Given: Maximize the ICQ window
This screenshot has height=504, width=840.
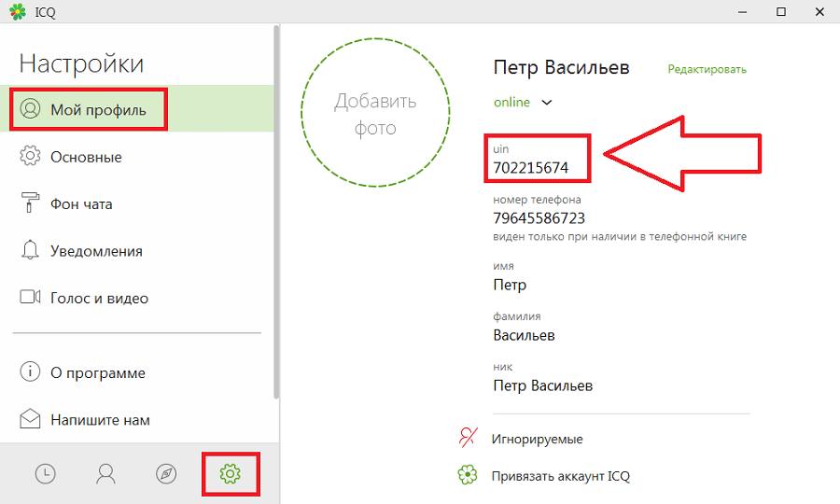Looking at the screenshot, I should coord(781,12).
